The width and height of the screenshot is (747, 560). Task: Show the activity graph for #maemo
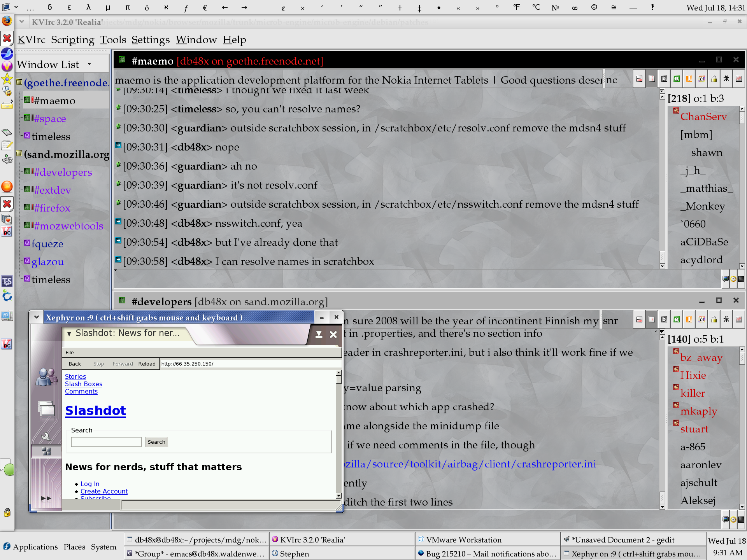click(x=739, y=79)
